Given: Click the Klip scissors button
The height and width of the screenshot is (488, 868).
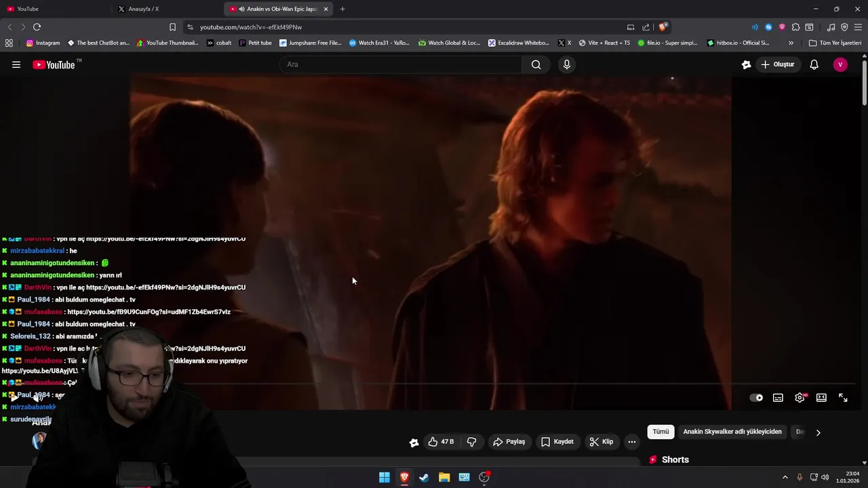Looking at the screenshot, I should click(x=601, y=442).
